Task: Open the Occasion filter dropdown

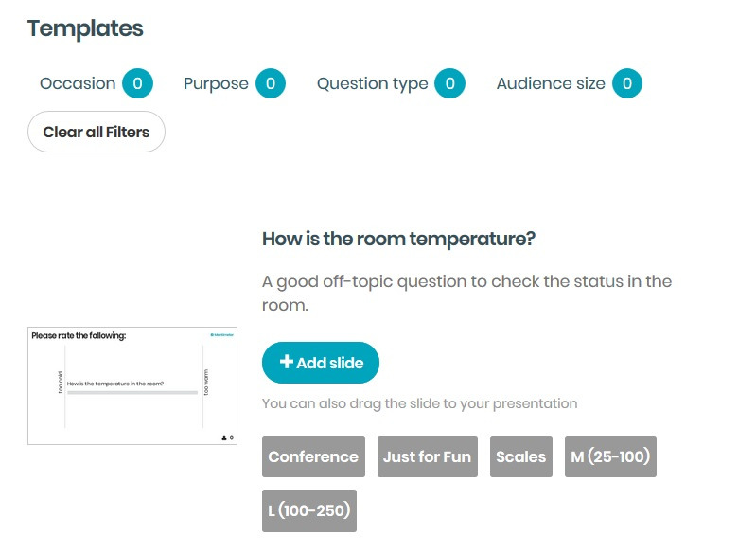Action: coord(78,83)
